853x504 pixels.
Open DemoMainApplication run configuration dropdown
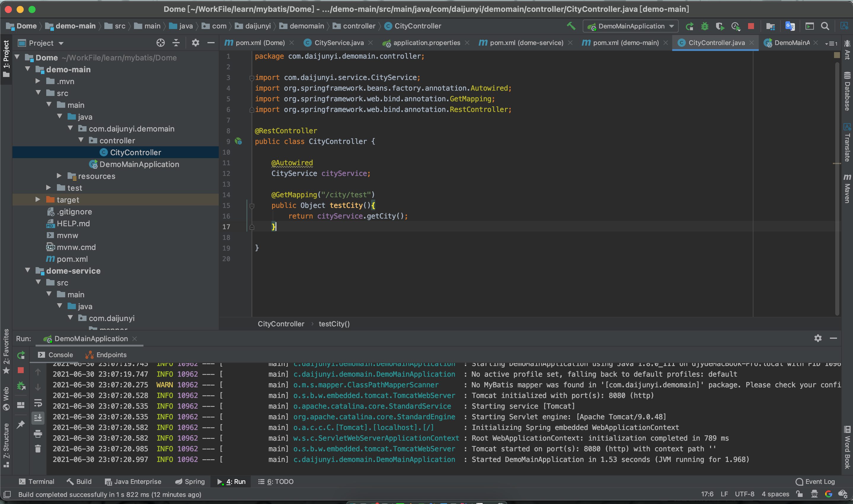tap(631, 26)
